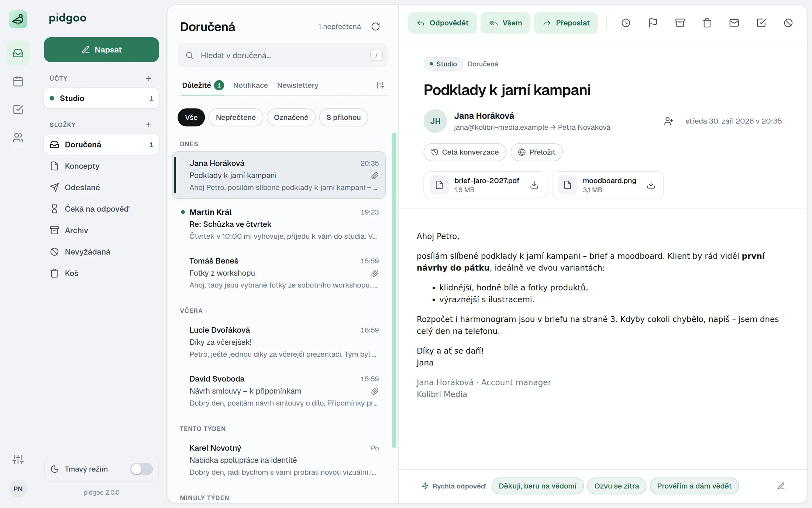Screen dimensions: 812x508
Task: Click the PN user avatar
Action: point(18,489)
